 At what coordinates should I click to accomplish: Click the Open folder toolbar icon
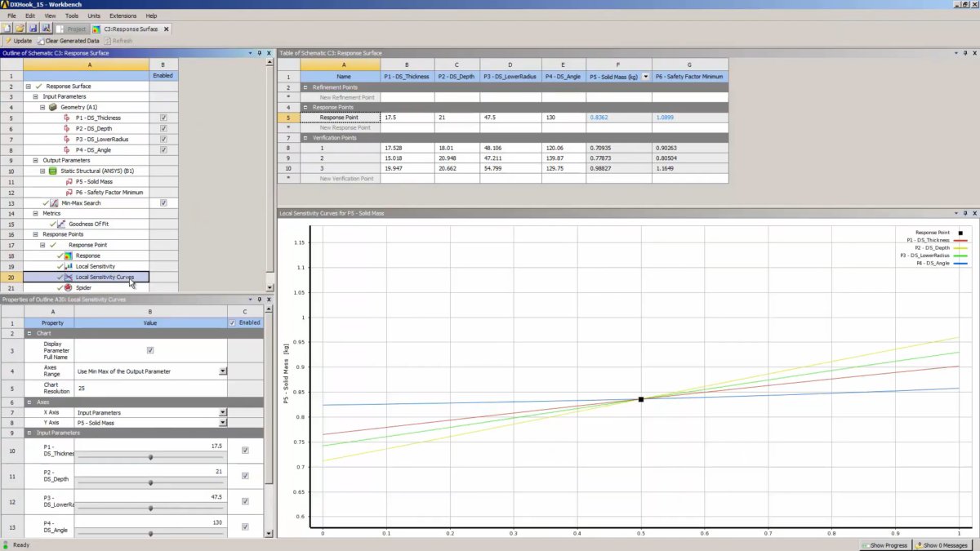(x=20, y=29)
